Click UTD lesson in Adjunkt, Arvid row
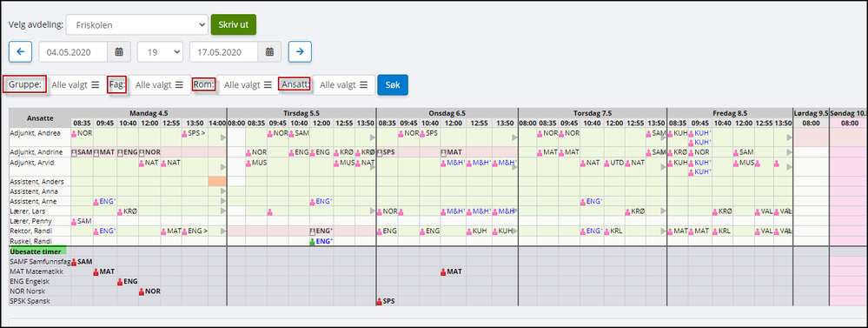Screen dimensions: 868x328 617,163
